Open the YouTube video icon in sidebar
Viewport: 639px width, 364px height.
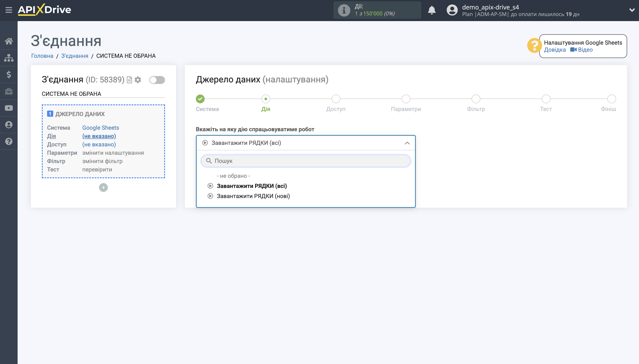tap(9, 107)
